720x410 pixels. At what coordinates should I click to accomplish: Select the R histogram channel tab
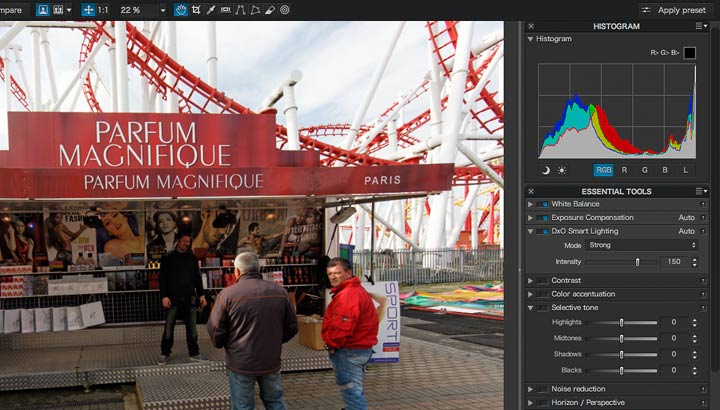coord(624,170)
